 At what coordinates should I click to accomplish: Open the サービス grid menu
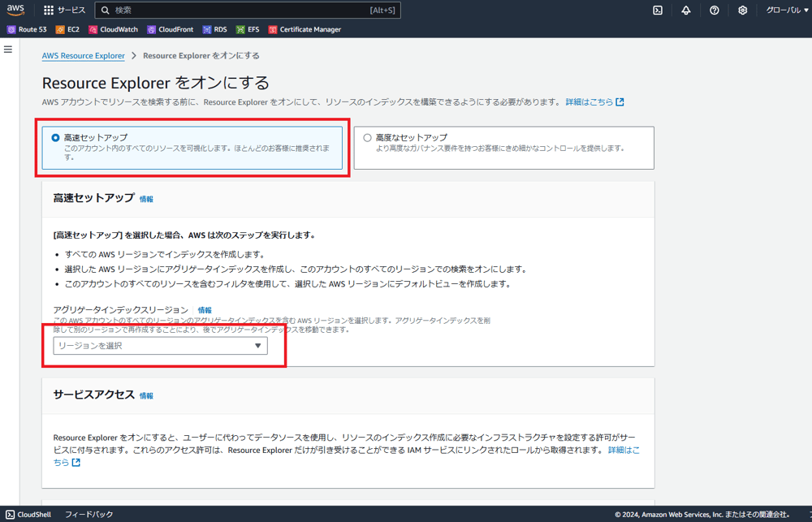tap(65, 10)
